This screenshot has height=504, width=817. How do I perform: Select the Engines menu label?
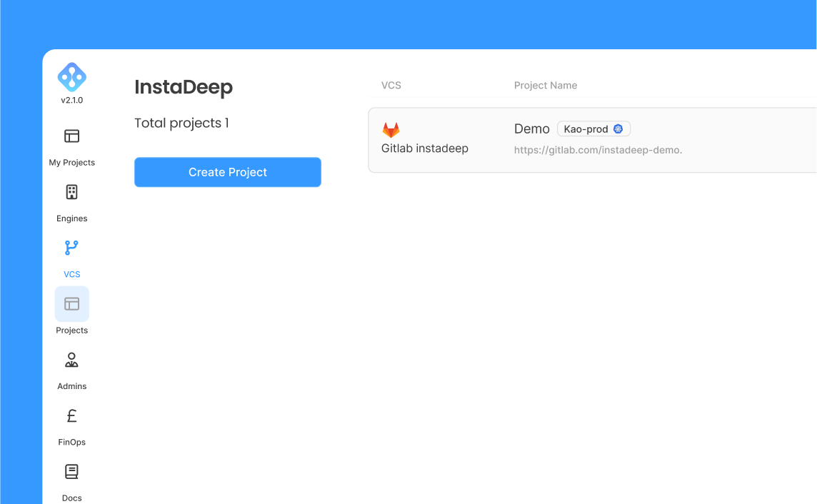[72, 218]
